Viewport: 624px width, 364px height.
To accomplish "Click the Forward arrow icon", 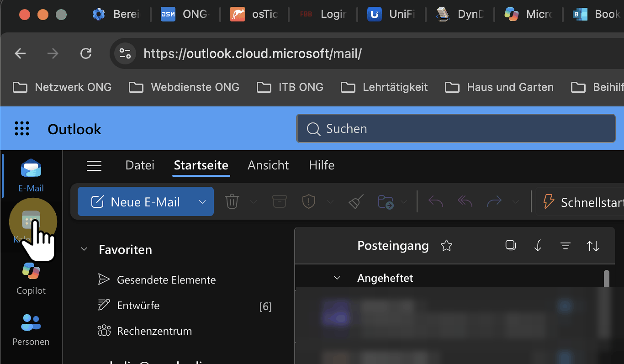I will [x=494, y=201].
